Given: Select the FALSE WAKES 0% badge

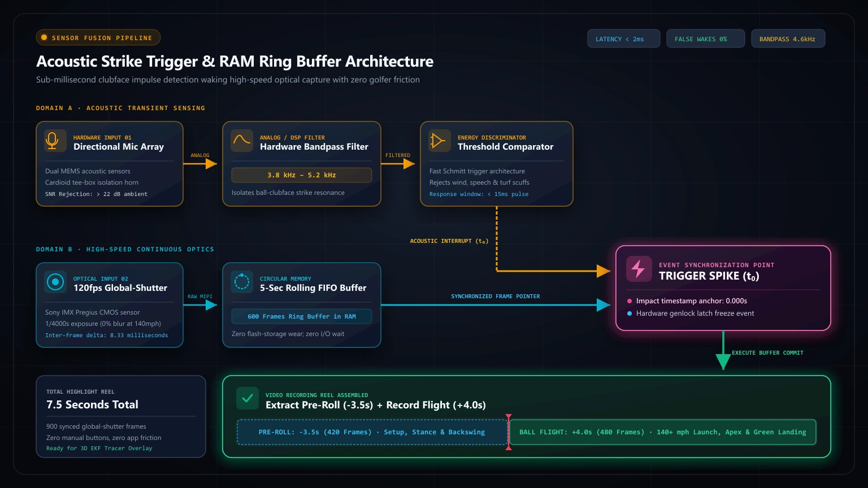Looking at the screenshot, I should [x=705, y=39].
